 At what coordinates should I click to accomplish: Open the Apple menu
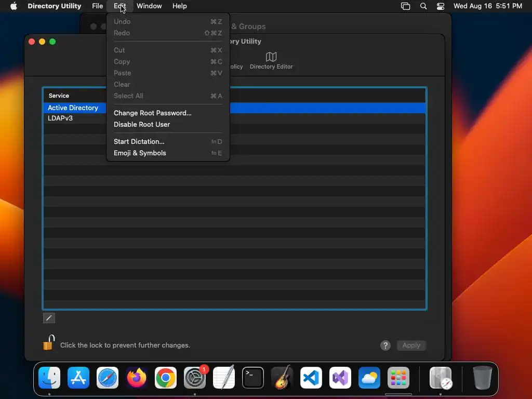coord(14,6)
